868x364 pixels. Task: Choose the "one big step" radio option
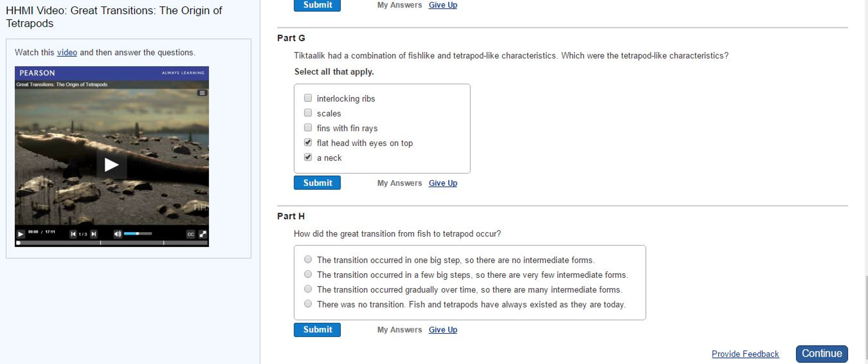pyautogui.click(x=308, y=260)
